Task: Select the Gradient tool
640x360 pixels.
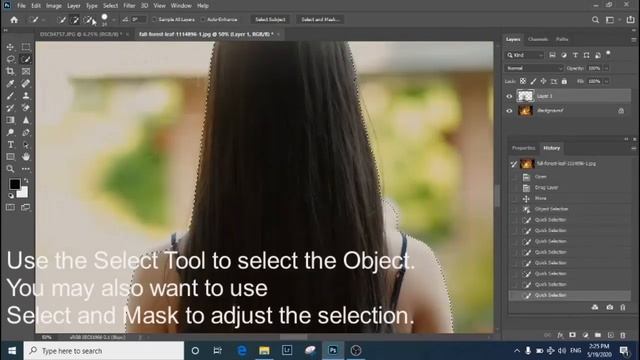Action: click(10, 120)
